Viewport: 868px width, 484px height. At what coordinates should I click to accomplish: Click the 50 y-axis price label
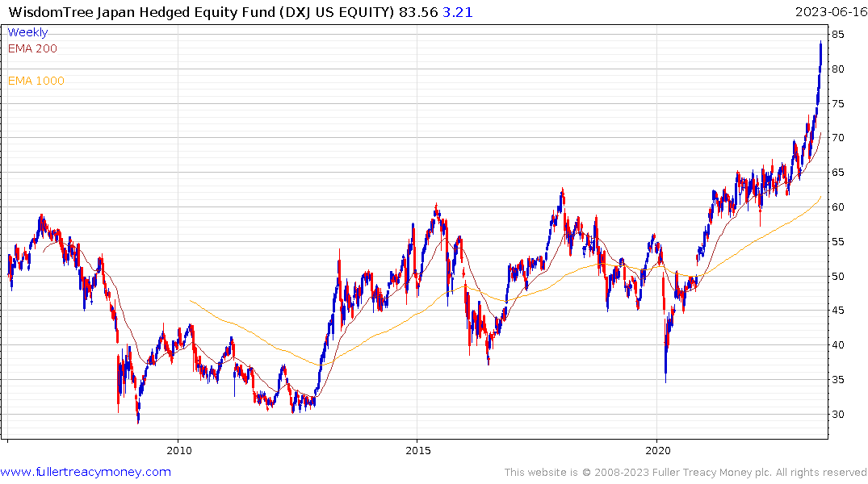tap(838, 276)
